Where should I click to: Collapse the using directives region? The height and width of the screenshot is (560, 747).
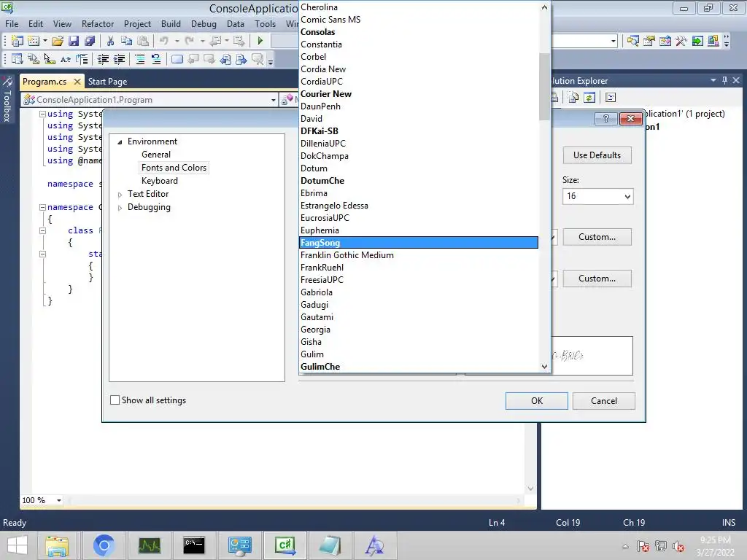42,114
